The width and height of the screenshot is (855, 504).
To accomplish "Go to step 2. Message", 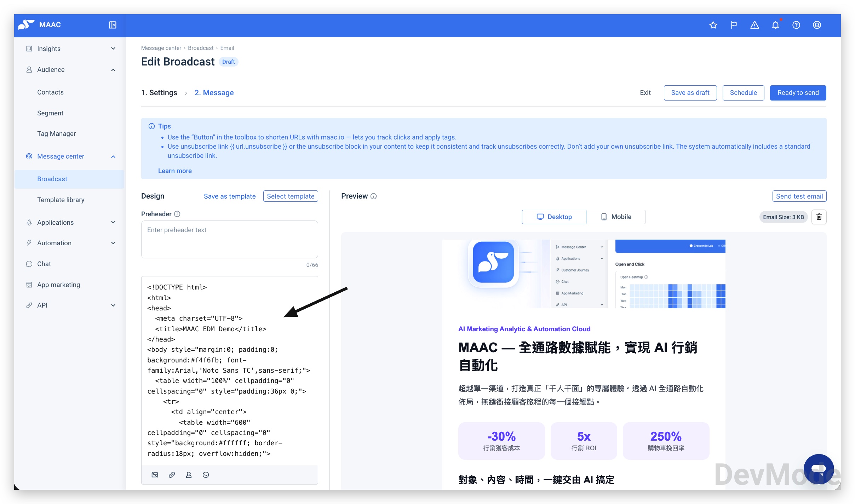I will tap(214, 93).
